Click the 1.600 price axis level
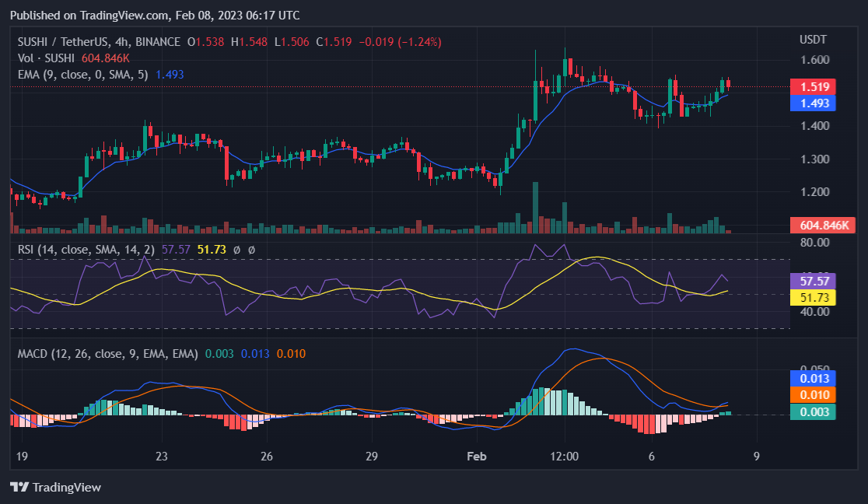Image resolution: width=868 pixels, height=504 pixels. [815, 60]
